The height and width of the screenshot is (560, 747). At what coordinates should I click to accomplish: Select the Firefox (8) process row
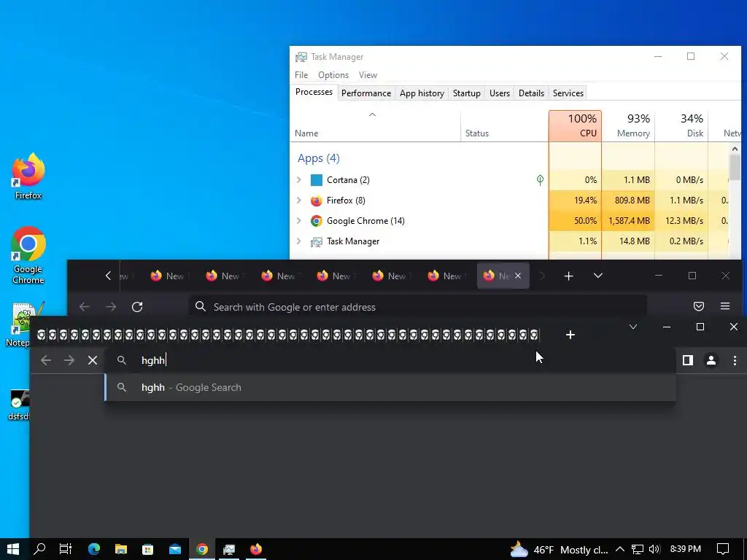(508, 200)
